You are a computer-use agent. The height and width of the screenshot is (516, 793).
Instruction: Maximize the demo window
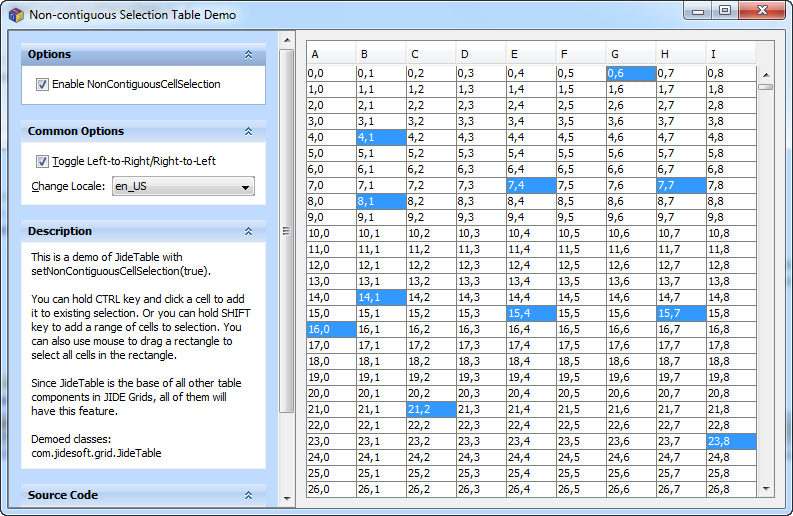[x=725, y=11]
